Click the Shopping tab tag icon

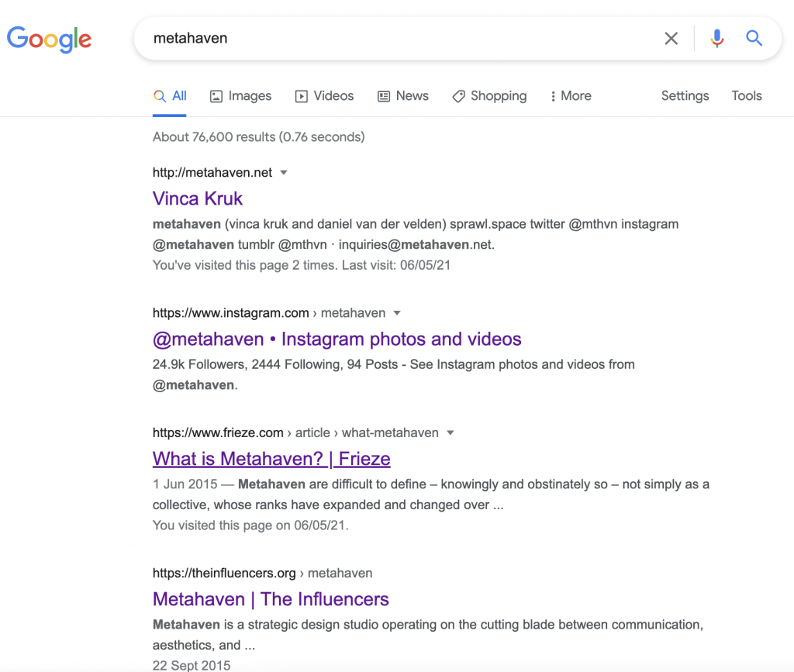458,96
